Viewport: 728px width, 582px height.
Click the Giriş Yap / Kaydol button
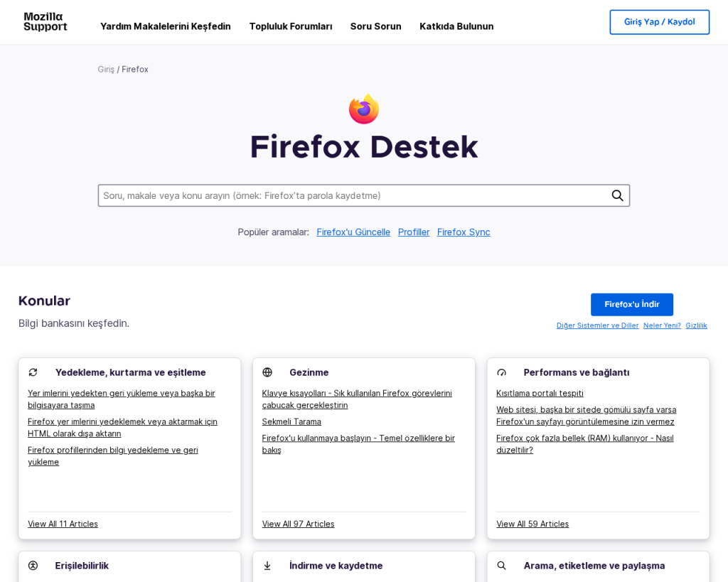pos(659,22)
